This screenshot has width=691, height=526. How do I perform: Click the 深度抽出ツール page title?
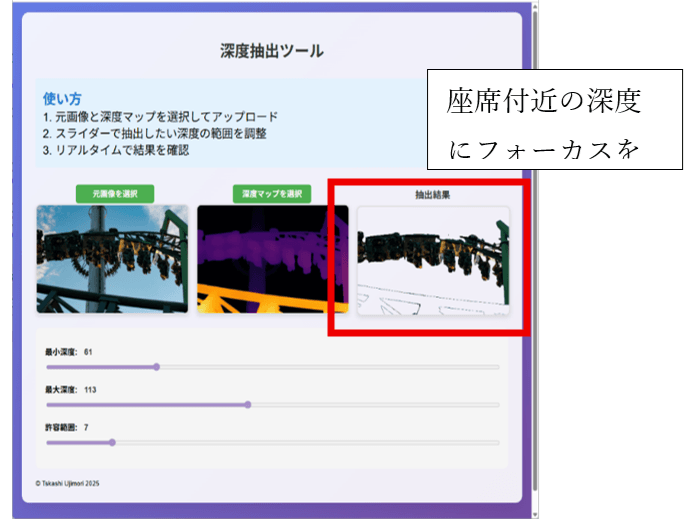pos(272,51)
